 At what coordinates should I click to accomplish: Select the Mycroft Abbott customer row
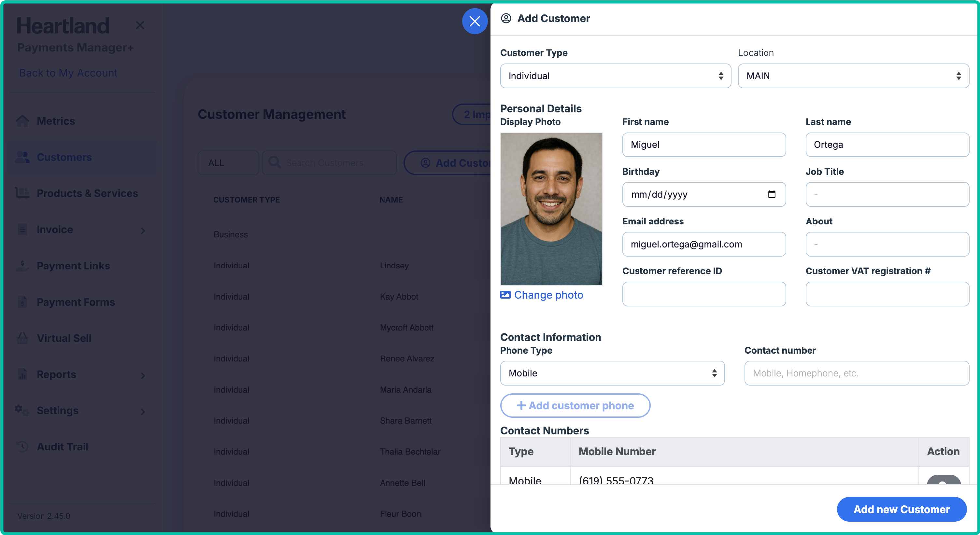pos(344,328)
